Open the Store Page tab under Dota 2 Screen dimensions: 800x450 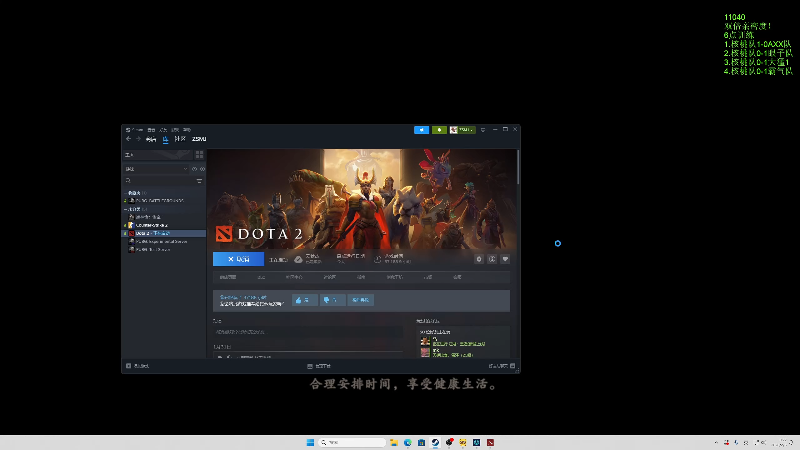[x=228, y=277]
